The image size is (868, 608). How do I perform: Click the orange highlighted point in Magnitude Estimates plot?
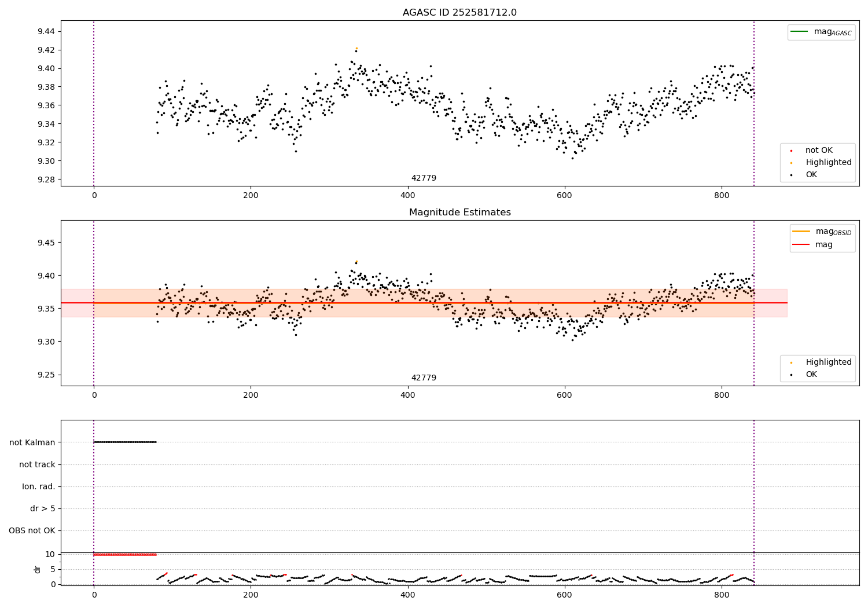pos(356,261)
